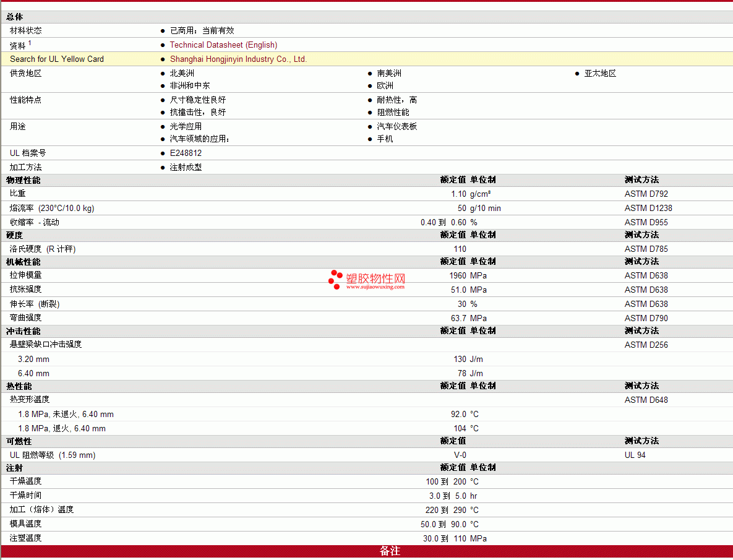Select the 机械性能 section header
Image resolution: width=733 pixels, height=560 pixels.
24,262
